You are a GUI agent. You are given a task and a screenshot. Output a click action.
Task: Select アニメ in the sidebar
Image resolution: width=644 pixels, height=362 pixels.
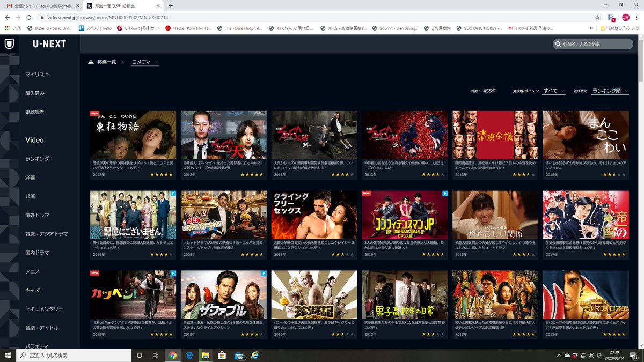[33, 271]
